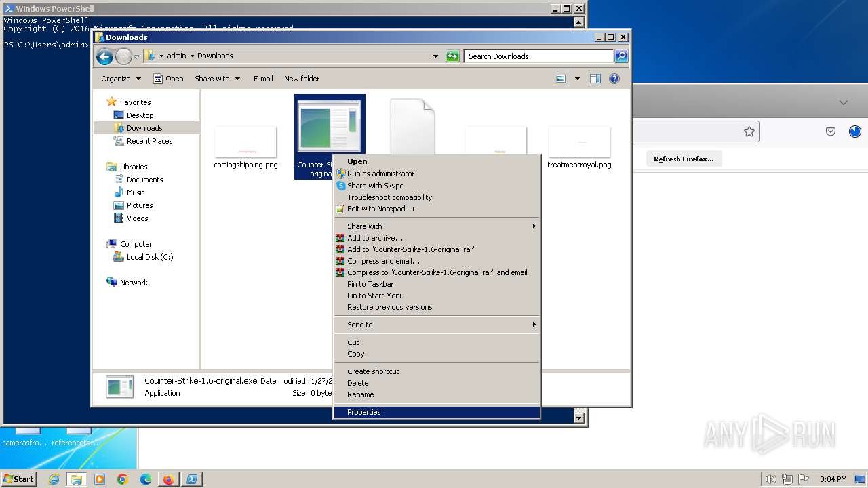Select Edit with Notepad++

437,209
